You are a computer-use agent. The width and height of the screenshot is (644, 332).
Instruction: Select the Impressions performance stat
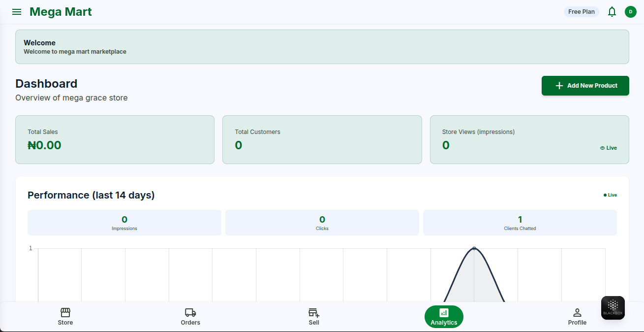click(x=124, y=223)
